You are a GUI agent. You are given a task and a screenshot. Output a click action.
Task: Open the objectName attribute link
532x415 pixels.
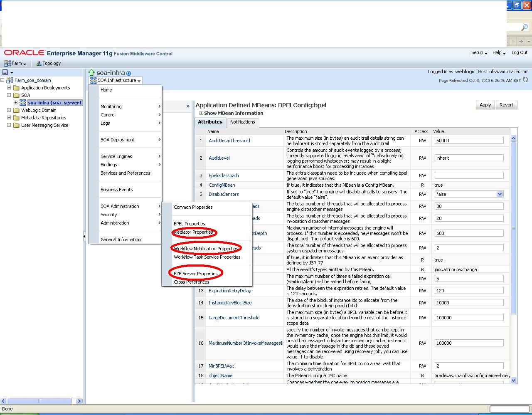point(220,375)
